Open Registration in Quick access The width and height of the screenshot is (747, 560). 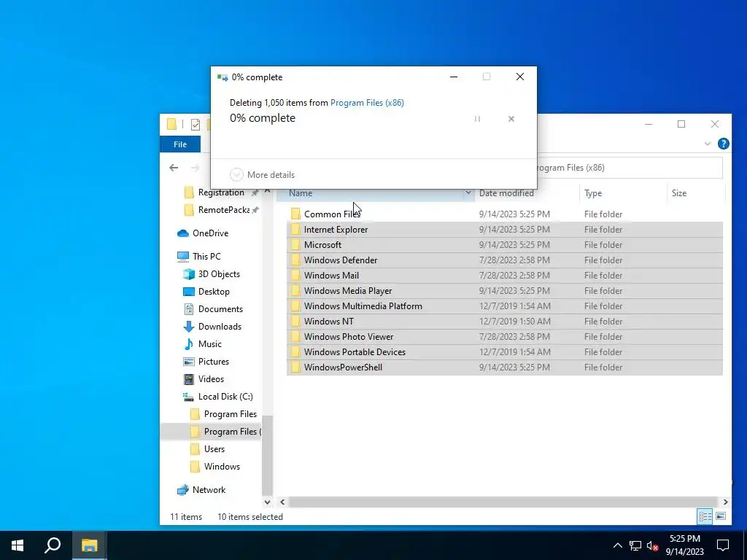(221, 192)
